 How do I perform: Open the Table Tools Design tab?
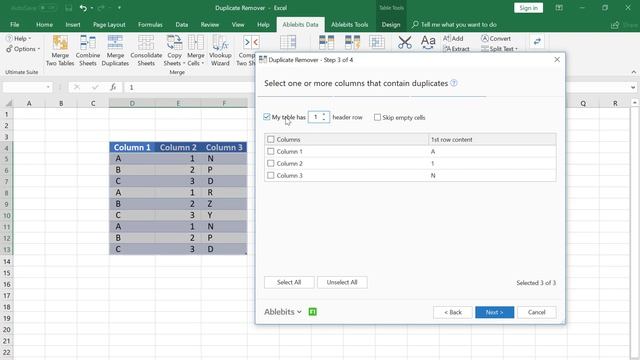coord(391,24)
